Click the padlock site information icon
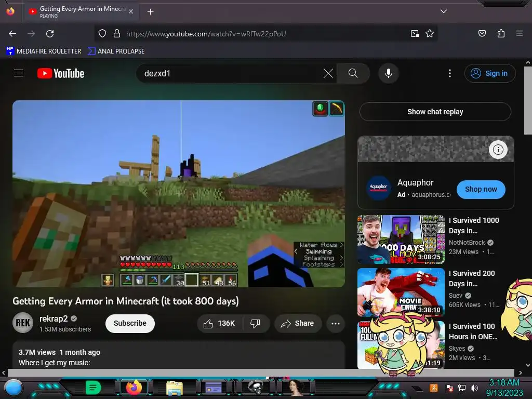This screenshot has width=532, height=399. [117, 33]
